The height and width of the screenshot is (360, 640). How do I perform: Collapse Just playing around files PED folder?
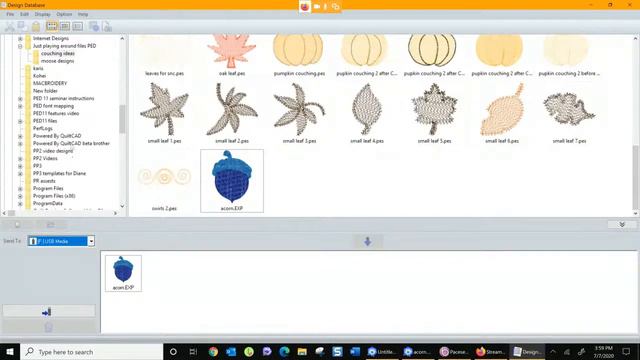(20, 46)
